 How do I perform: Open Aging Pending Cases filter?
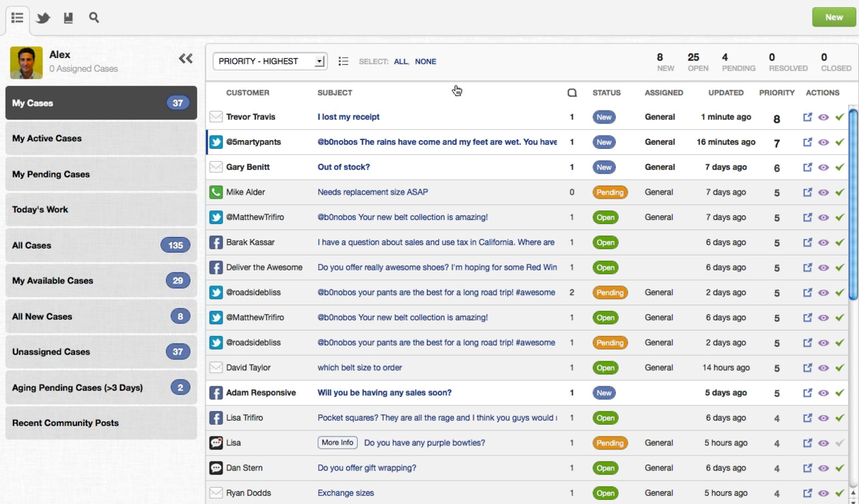[101, 387]
